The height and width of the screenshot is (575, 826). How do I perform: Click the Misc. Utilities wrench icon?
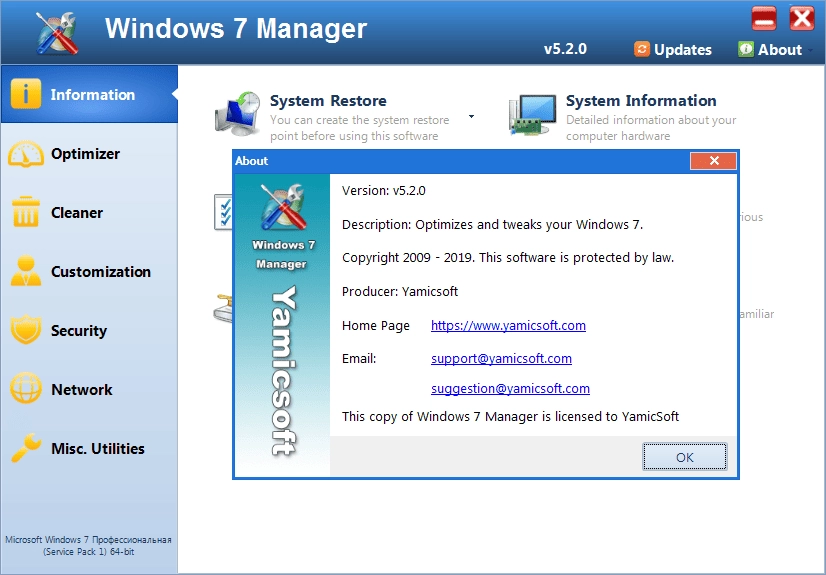(25, 448)
